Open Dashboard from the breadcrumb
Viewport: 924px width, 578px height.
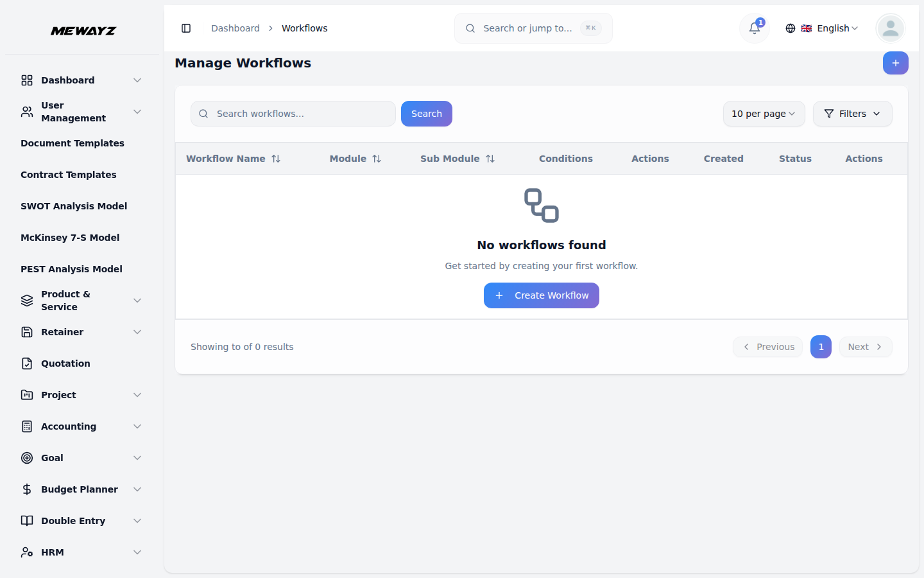(235, 28)
